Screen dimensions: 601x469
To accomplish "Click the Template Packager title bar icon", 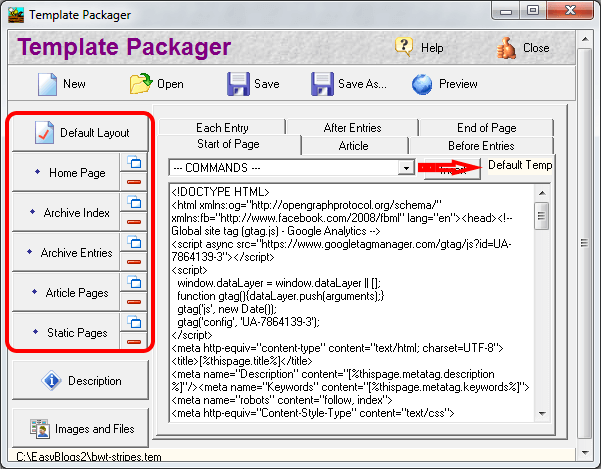I will [x=16, y=15].
